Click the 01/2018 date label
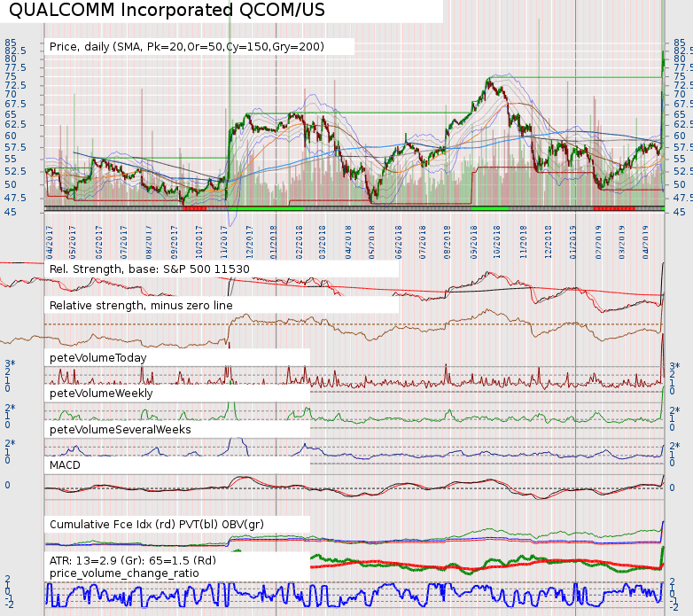The height and width of the screenshot is (616, 693). point(274,243)
